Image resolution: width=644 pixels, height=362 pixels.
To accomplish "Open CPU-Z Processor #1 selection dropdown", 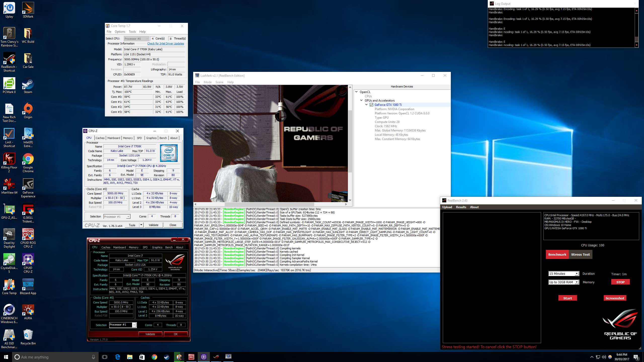I will tap(117, 216).
